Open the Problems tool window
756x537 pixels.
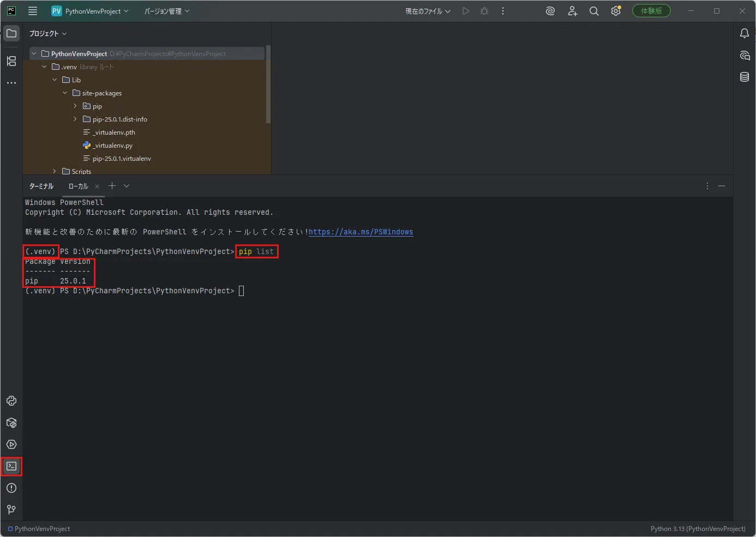pos(11,488)
